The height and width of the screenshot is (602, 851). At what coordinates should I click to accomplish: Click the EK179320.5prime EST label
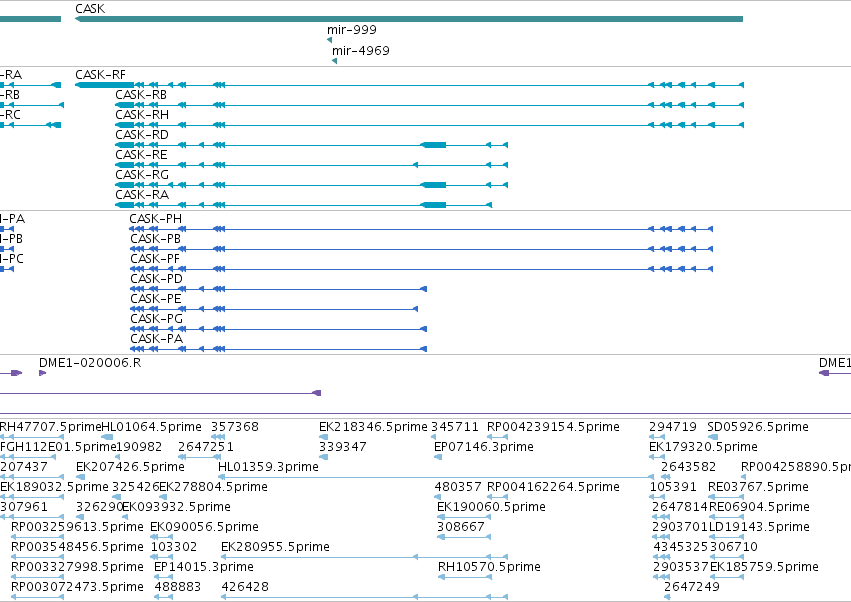click(x=703, y=447)
